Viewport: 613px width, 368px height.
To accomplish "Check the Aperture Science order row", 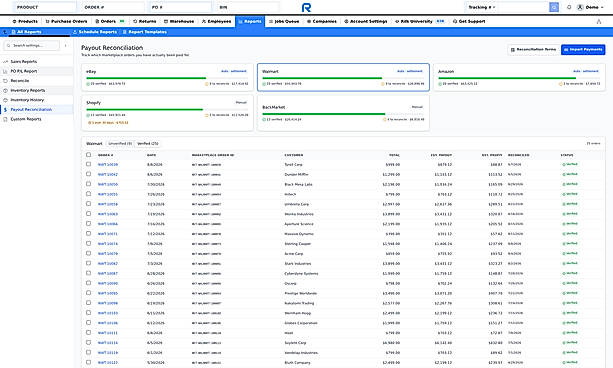I will pos(88,224).
